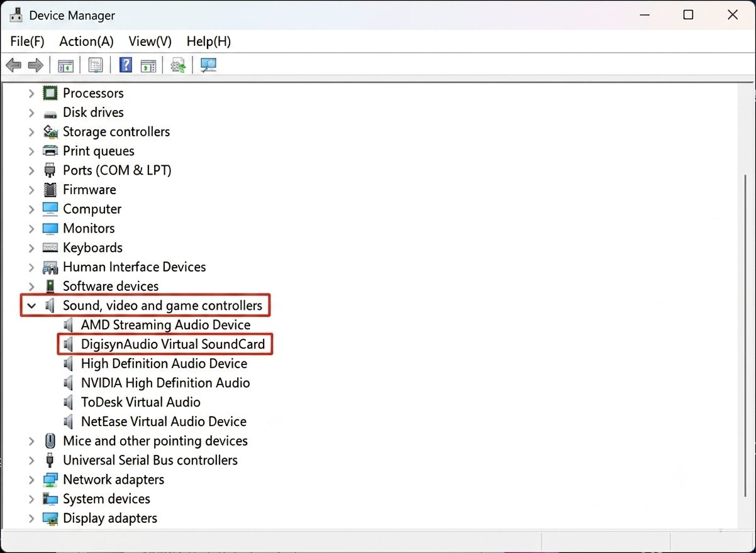Click the Storage controllers category icon
This screenshot has height=553, width=756.
[50, 131]
